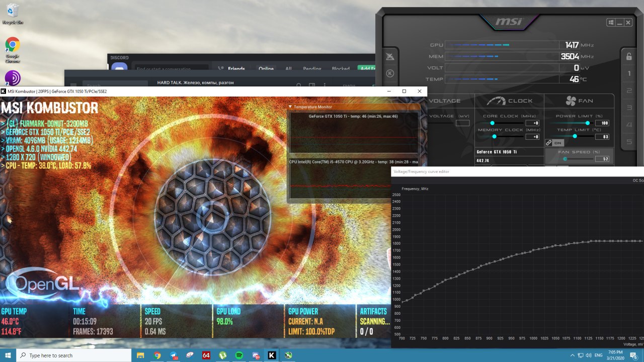Switch to All tab in Discord

(288, 69)
